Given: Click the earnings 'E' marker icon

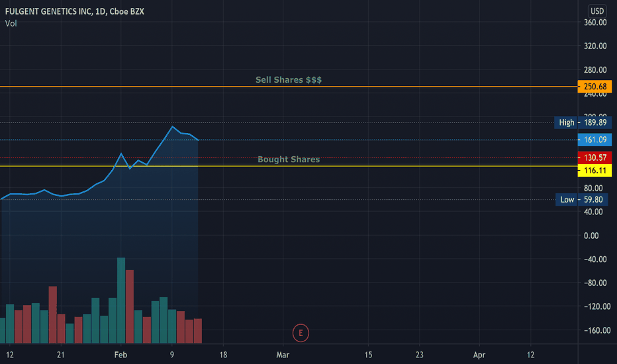Looking at the screenshot, I should [301, 333].
